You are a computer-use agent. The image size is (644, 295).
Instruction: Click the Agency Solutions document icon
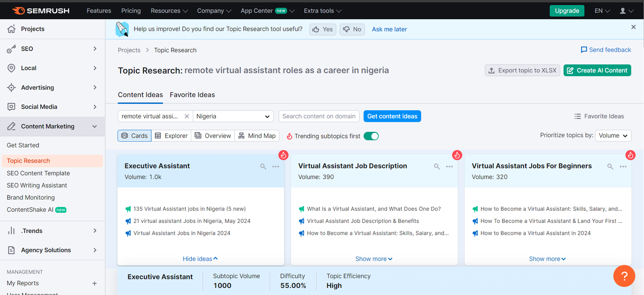(x=11, y=250)
